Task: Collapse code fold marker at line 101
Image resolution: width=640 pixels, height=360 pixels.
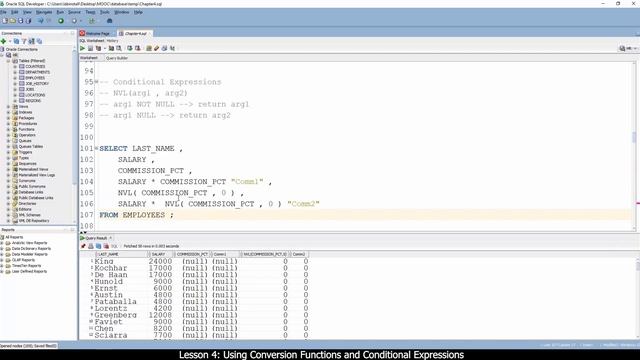Action: click(x=96, y=148)
